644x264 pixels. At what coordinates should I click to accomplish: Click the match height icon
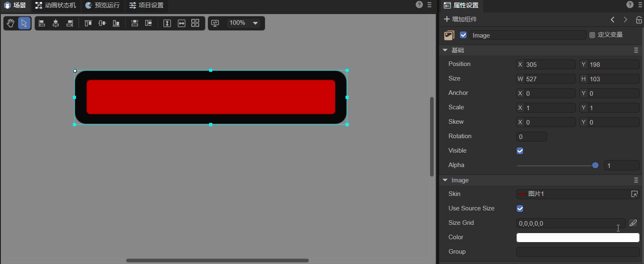pos(167,23)
